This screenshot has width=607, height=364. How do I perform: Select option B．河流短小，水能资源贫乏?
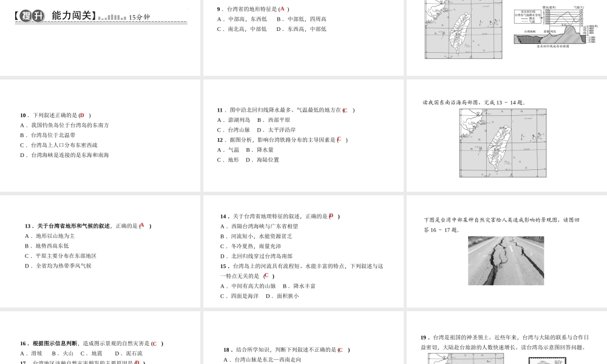tap(256, 237)
